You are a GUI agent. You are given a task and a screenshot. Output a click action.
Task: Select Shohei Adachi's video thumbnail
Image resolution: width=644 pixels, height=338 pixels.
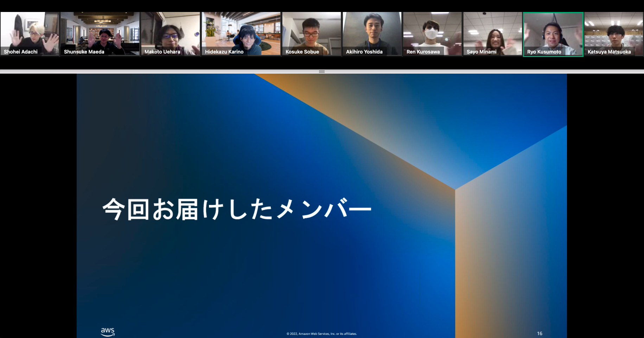(x=30, y=34)
